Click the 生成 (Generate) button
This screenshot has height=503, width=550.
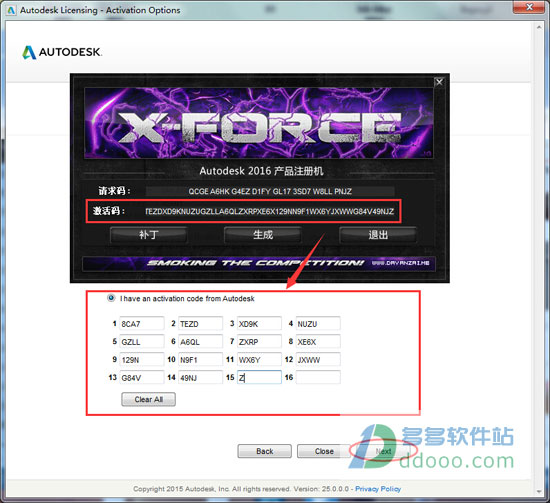pos(263,235)
